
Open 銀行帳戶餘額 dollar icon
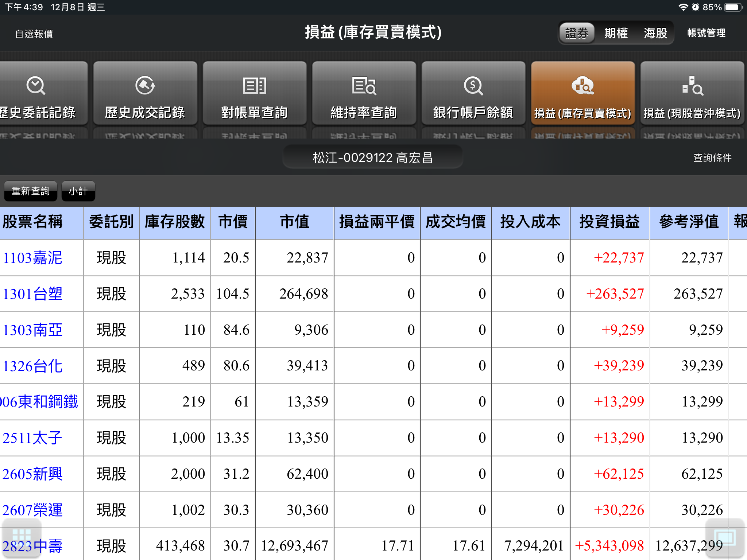[x=473, y=86]
